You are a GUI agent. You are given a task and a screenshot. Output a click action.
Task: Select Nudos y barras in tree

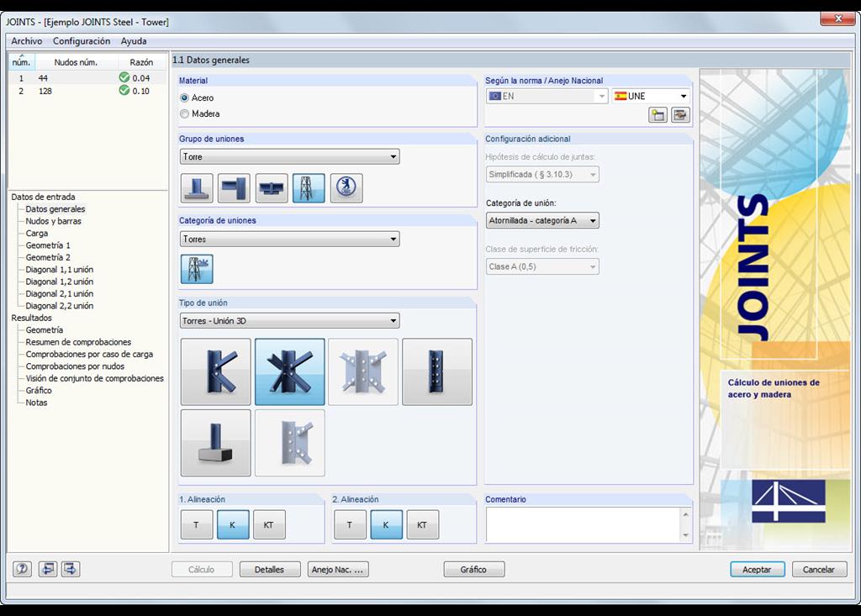point(53,221)
